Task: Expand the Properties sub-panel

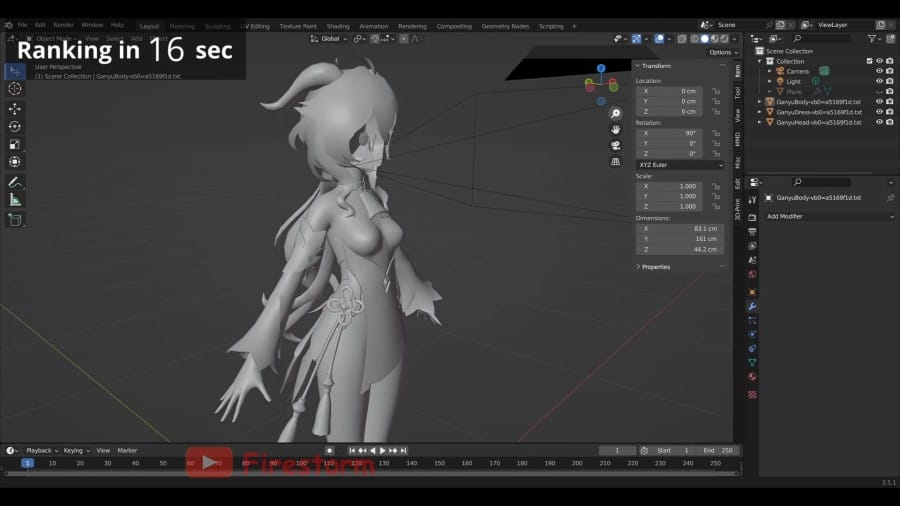Action: (638, 267)
